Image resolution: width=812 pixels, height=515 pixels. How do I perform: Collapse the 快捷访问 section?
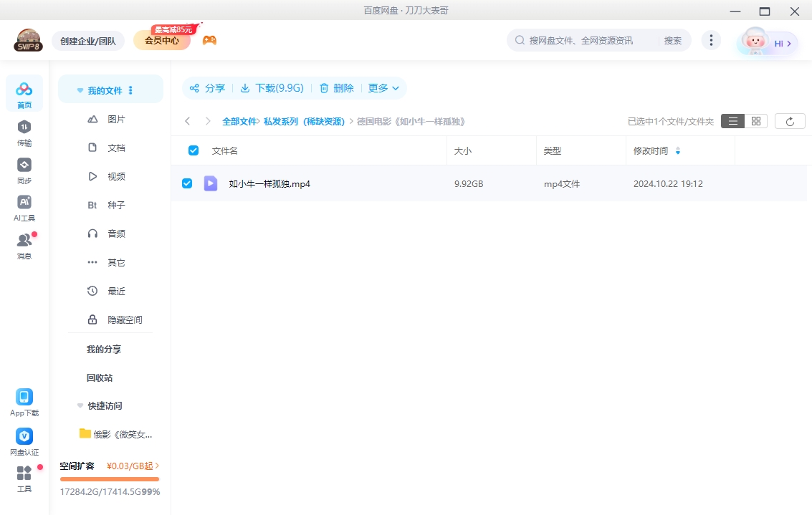80,405
